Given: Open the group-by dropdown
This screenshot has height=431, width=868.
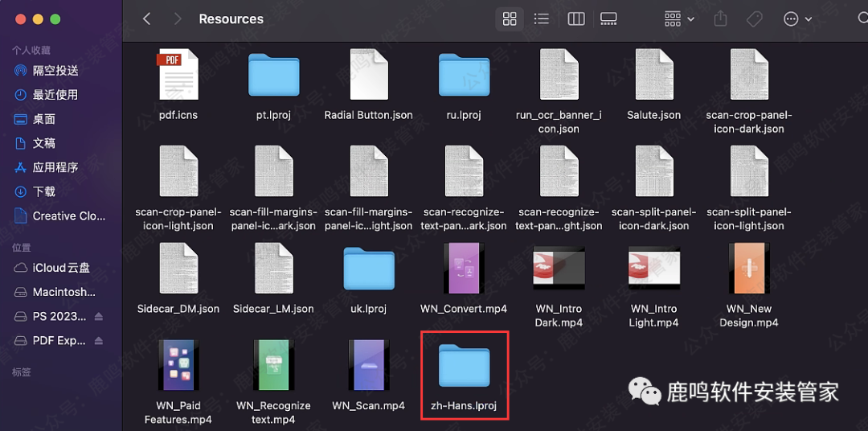Looking at the screenshot, I should 679,19.
